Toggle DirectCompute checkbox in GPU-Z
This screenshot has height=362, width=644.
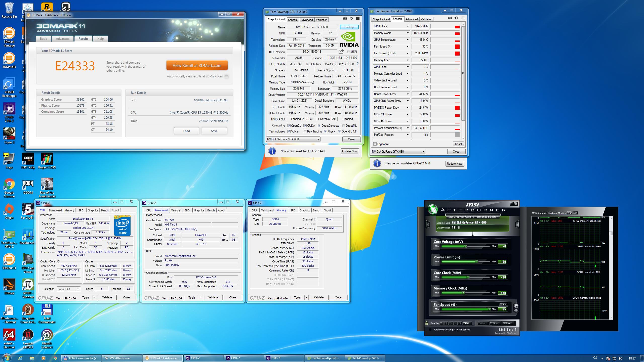319,126
